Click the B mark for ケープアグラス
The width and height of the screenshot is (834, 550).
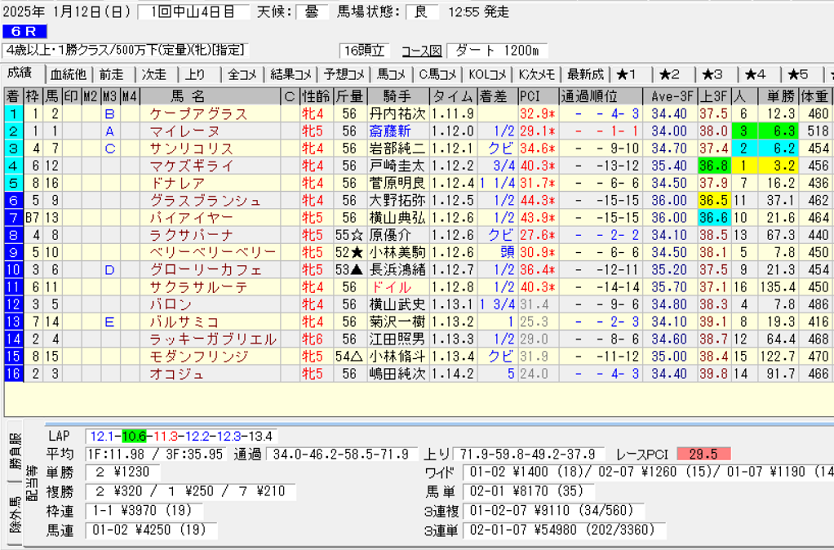tap(110, 114)
